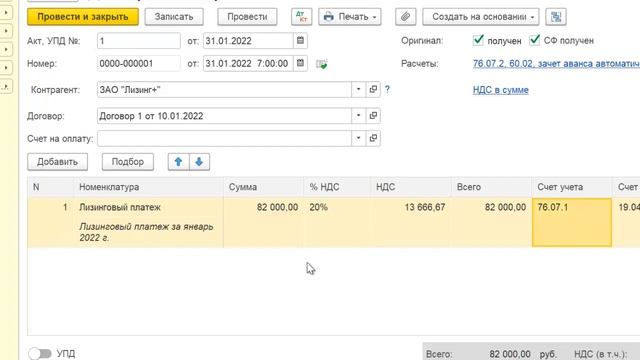Click the Подбор button
The image size is (640, 360).
[x=128, y=162]
